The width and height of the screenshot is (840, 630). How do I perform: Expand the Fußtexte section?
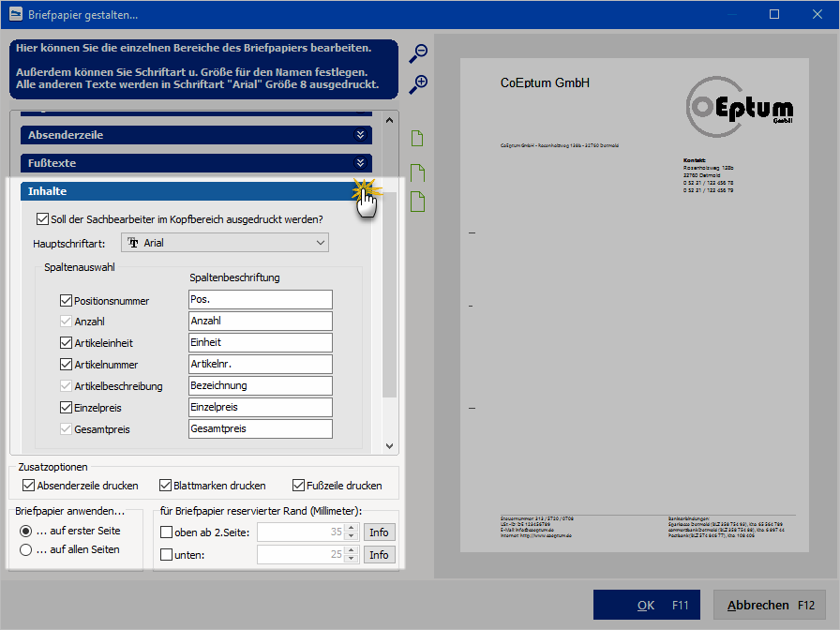(x=196, y=163)
